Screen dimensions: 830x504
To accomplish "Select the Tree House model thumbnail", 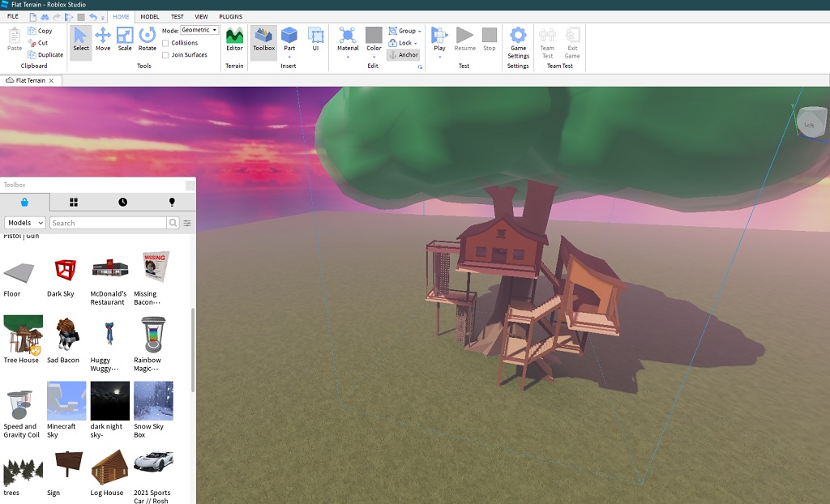I will pyautogui.click(x=23, y=334).
